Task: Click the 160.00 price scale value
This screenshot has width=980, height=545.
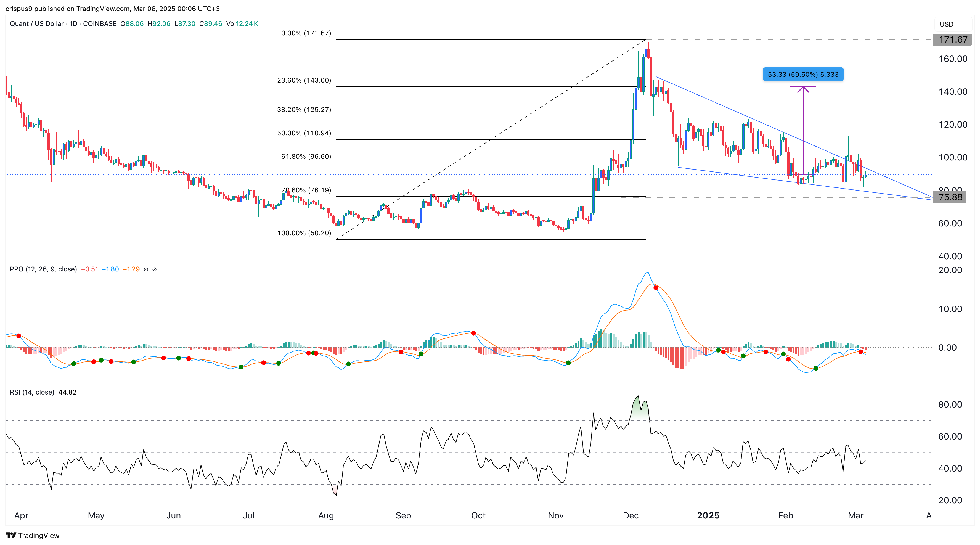Action: point(953,59)
